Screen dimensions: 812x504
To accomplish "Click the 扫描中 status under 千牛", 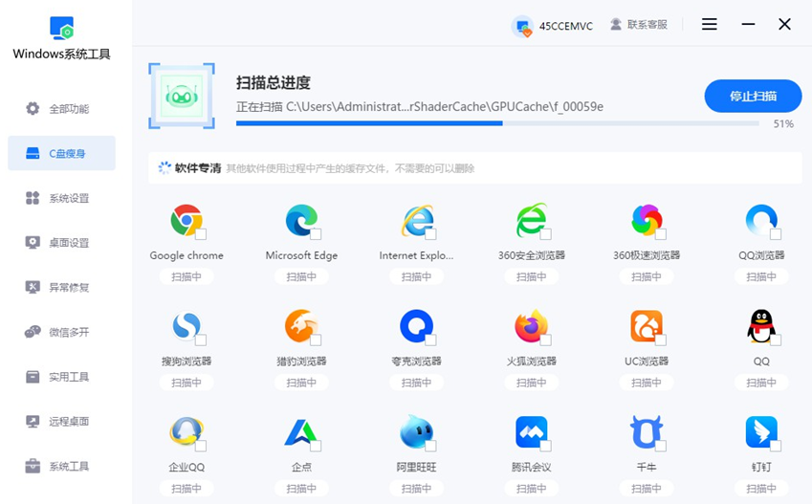I will click(647, 488).
